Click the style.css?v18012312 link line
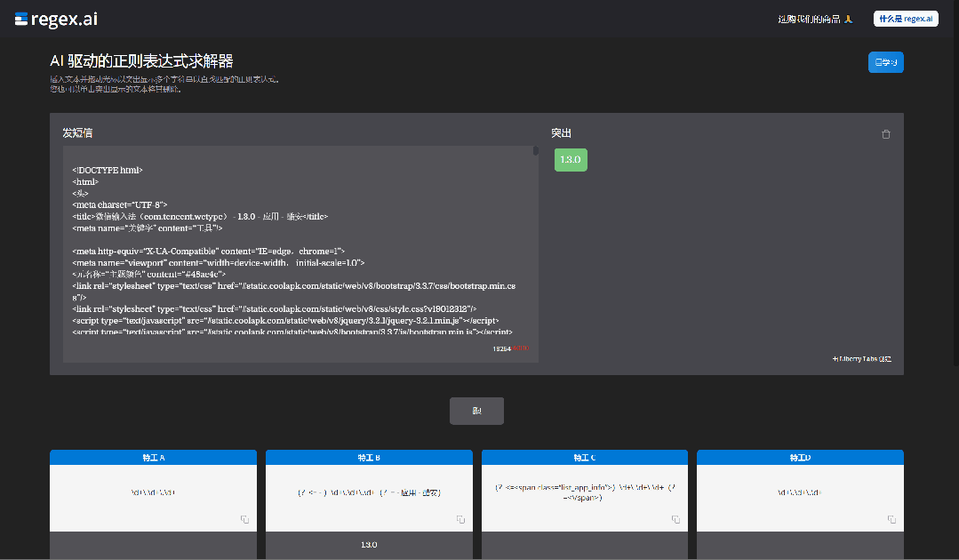 pyautogui.click(x=274, y=309)
